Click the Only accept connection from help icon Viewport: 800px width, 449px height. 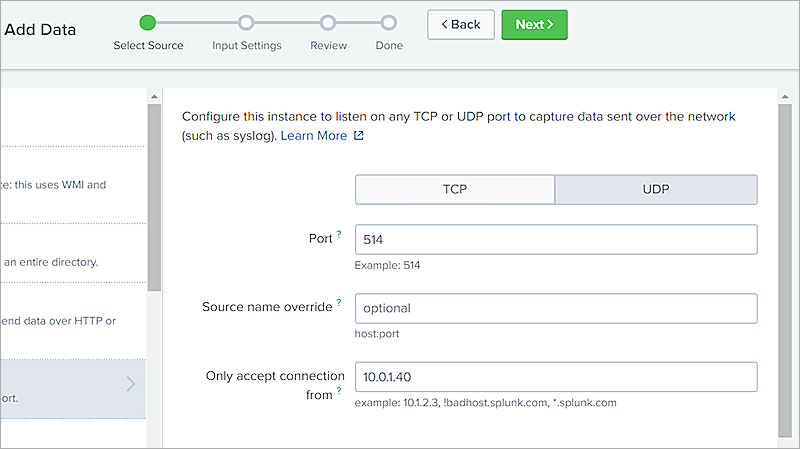[339, 391]
